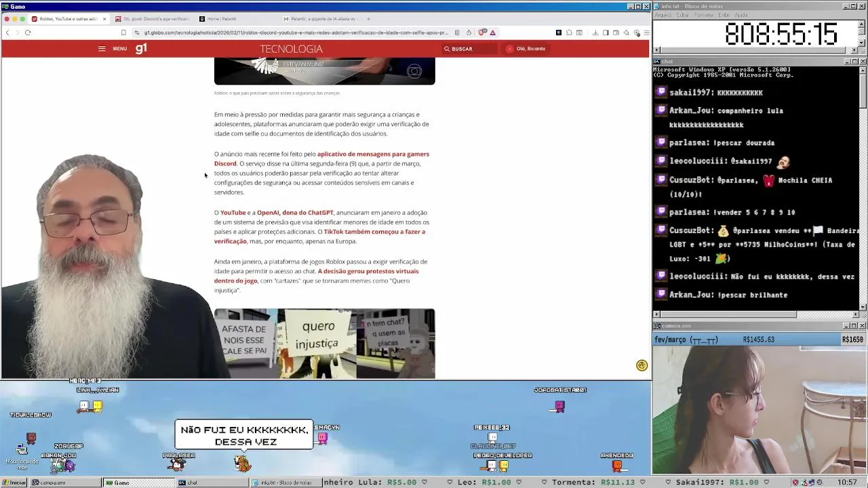Click the TECNOLOGIA section header link
Viewport: 868px width, 488px height.
[291, 49]
